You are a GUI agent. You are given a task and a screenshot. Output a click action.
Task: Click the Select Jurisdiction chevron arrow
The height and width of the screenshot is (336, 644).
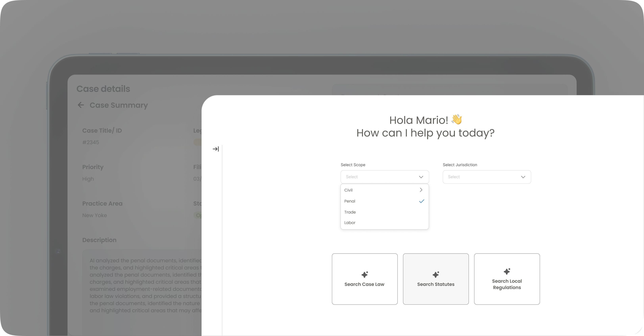click(x=523, y=177)
